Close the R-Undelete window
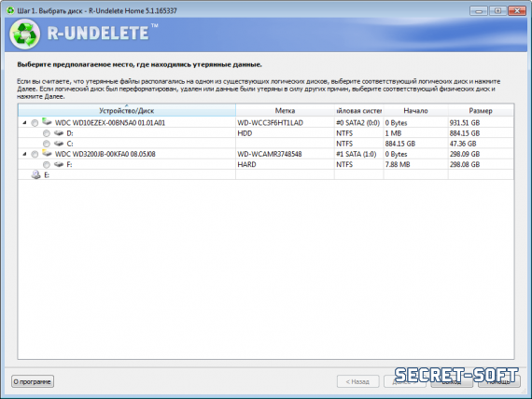532x399 pixels. [517, 11]
